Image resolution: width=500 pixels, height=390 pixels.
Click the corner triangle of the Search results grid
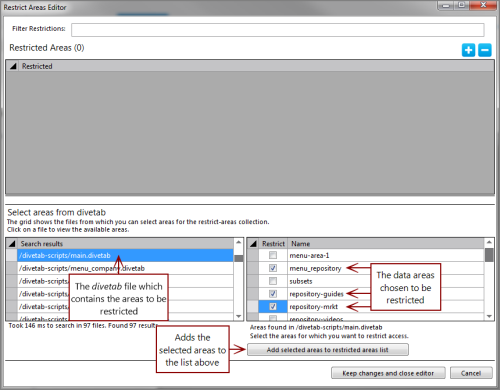12,243
